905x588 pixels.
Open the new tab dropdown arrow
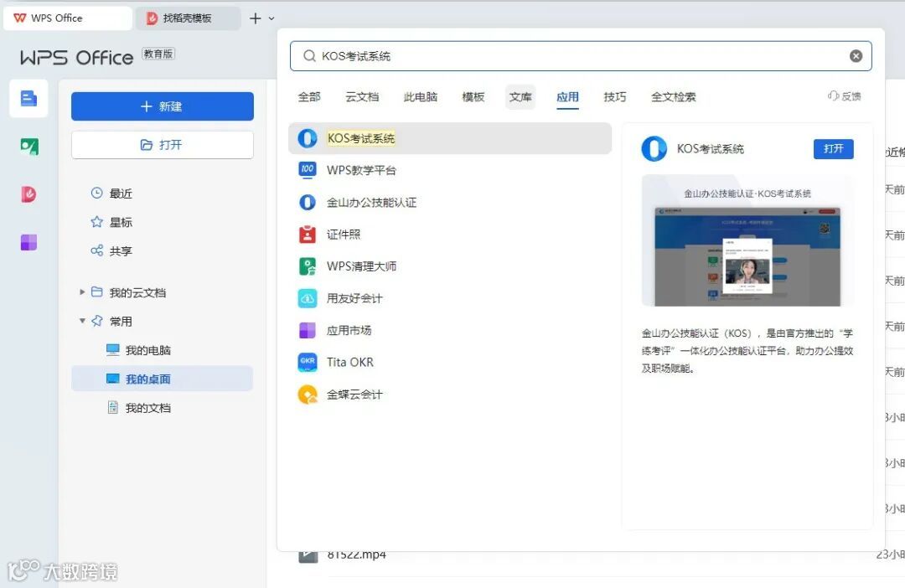coord(271,18)
